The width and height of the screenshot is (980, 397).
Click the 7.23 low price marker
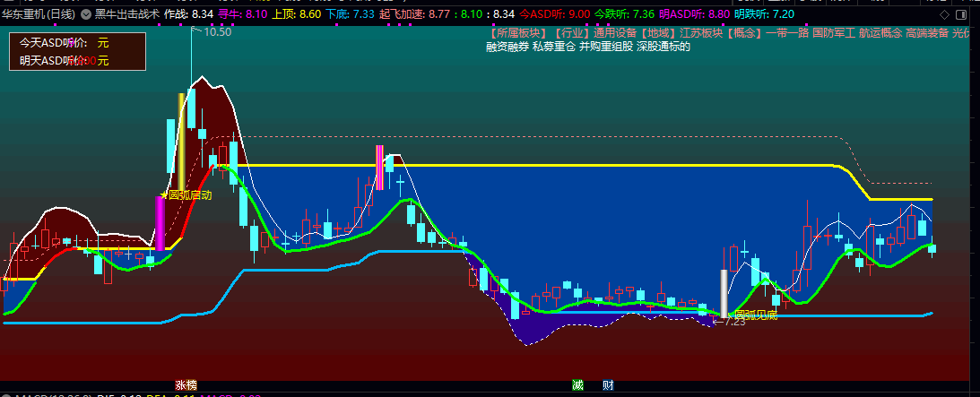coord(730,322)
